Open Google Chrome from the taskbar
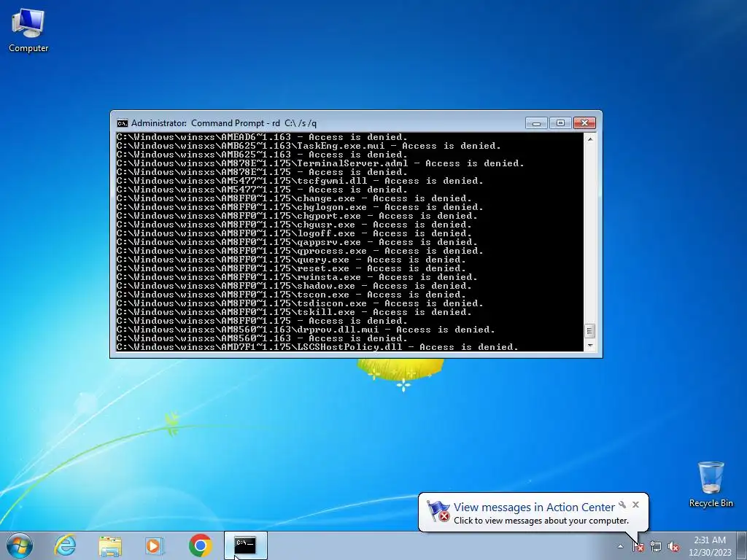 [200, 545]
